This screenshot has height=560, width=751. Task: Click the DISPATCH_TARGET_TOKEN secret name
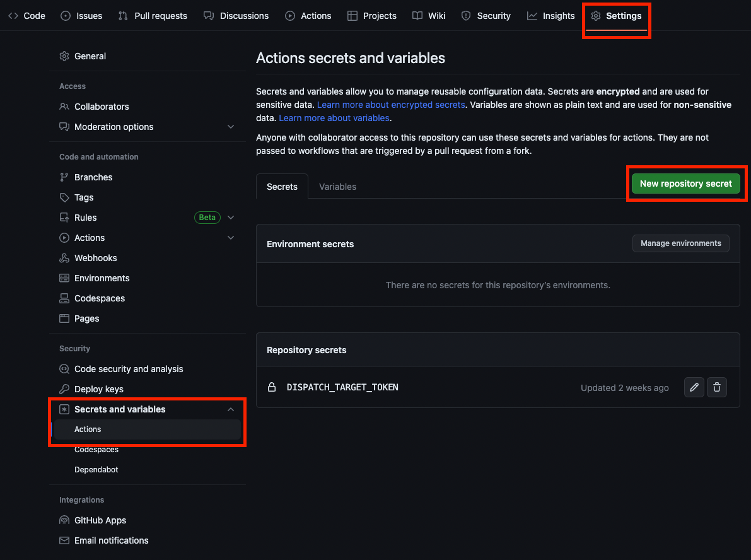[342, 387]
